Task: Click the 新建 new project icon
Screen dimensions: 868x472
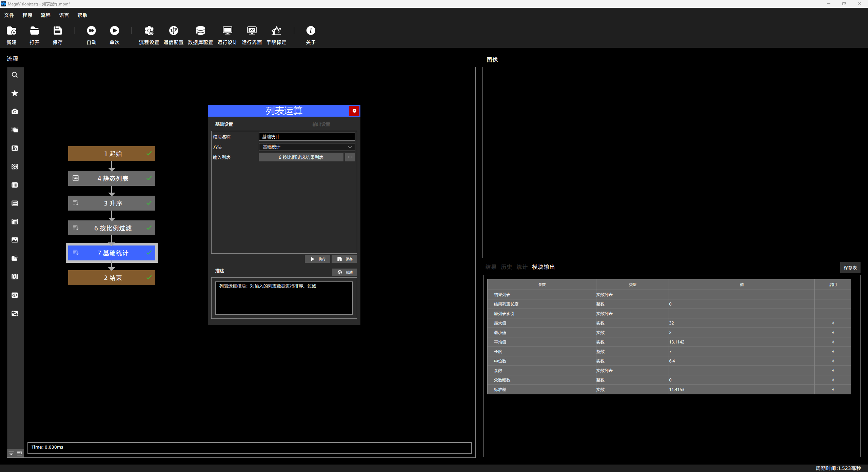Action: pos(12,31)
